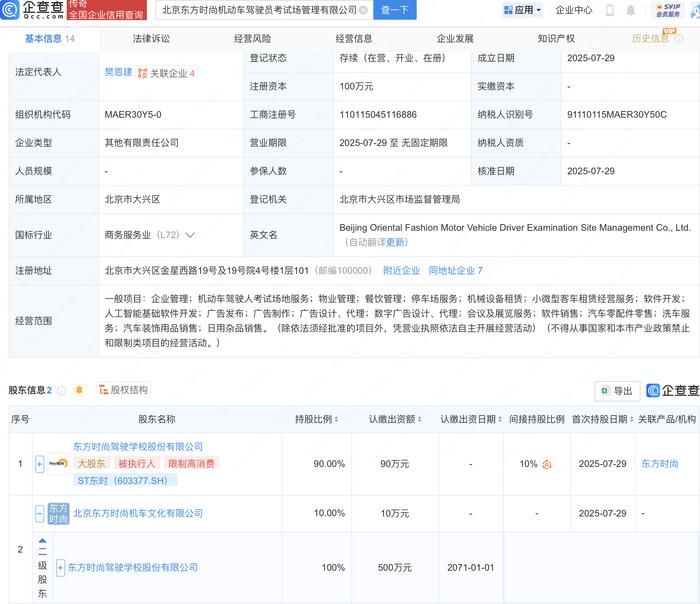Click organization code MAER30Y5-0 value
This screenshot has width=700, height=604.
click(133, 115)
